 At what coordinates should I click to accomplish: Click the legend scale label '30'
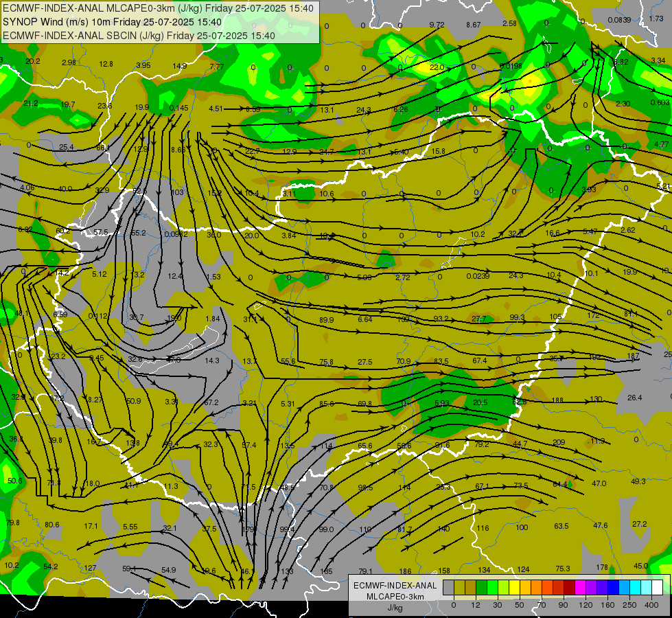tap(497, 605)
